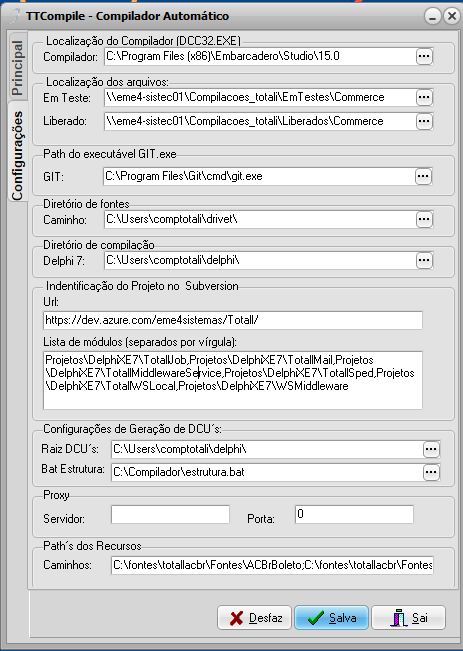This screenshot has width=463, height=651.
Task: Edit the Liberado path field
Action: click(x=260, y=121)
